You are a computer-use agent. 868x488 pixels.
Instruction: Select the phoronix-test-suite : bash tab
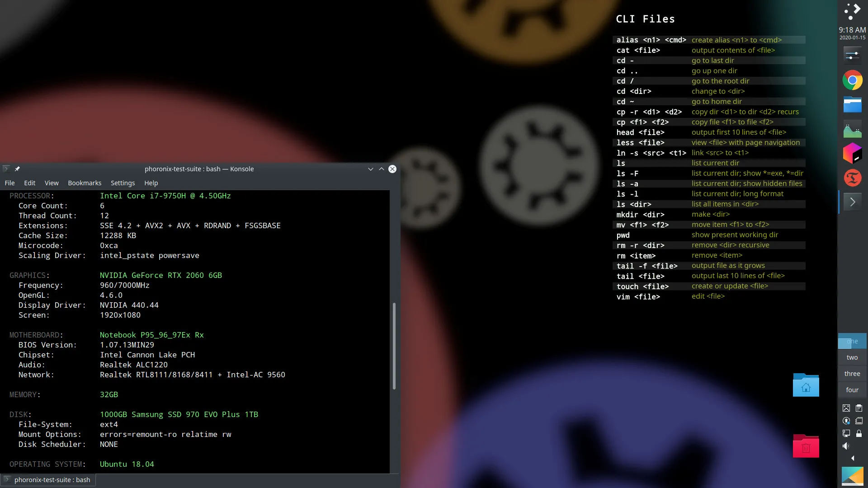pos(48,480)
